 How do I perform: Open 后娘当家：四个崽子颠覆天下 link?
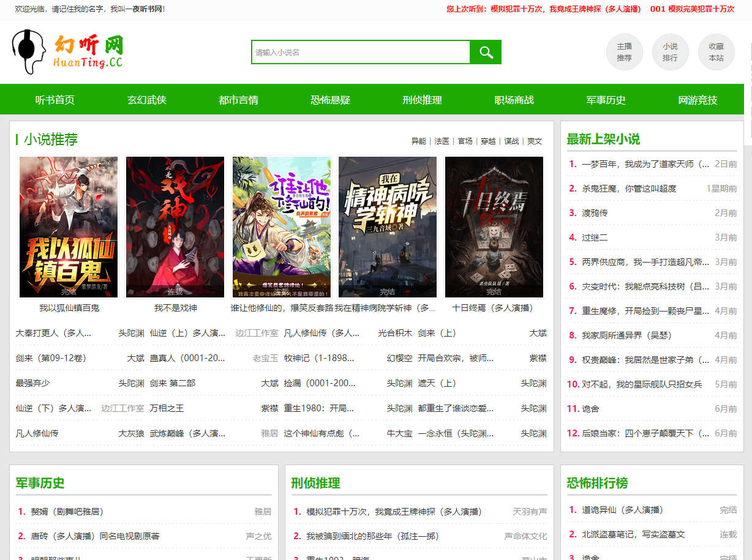pos(645,433)
